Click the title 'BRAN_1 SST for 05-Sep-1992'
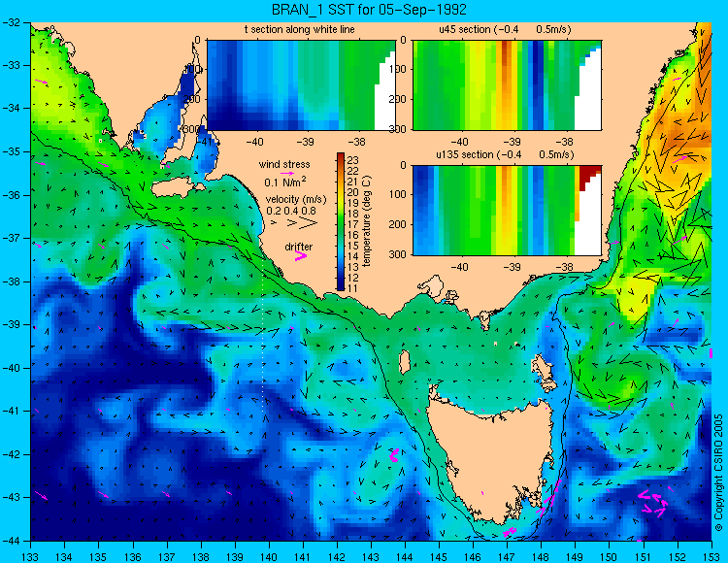Image resolution: width=728 pixels, height=563 pixels. coord(369,10)
